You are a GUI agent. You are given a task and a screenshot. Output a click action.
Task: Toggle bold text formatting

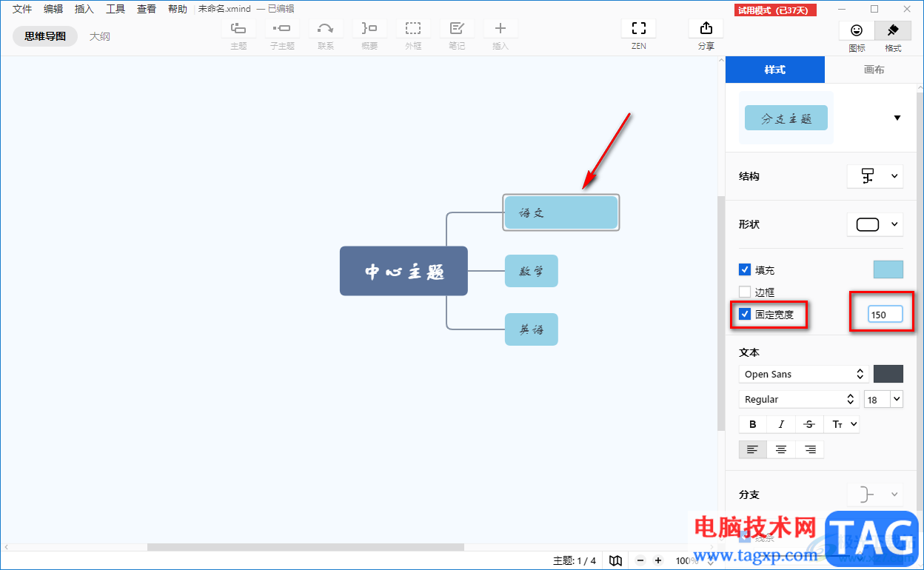tap(753, 424)
